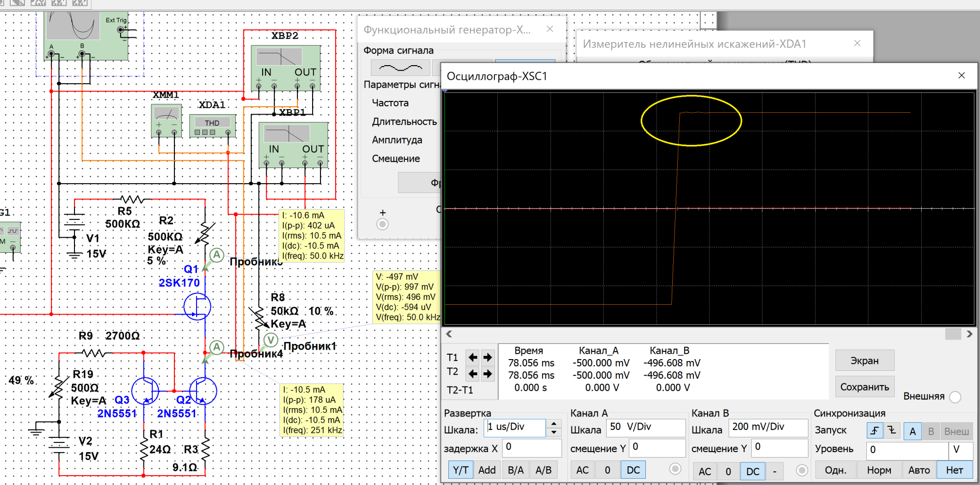Enable the Внешняя radio button
This screenshot has width=980, height=485.
(955, 397)
